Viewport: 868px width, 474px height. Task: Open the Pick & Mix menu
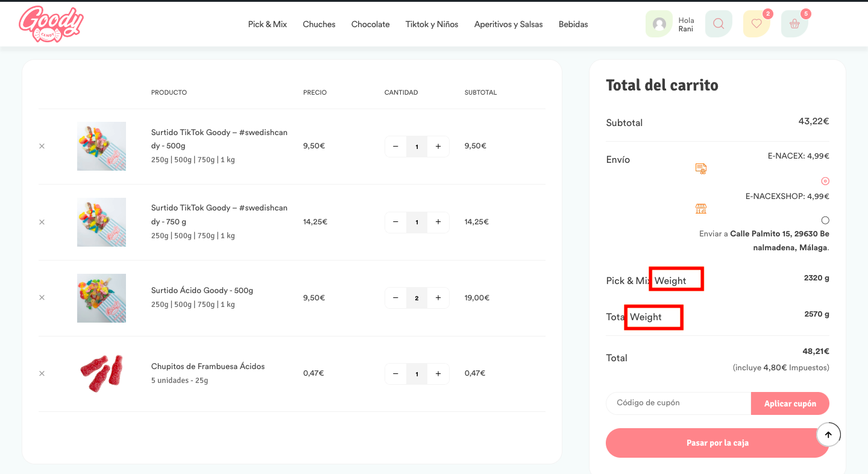point(268,24)
